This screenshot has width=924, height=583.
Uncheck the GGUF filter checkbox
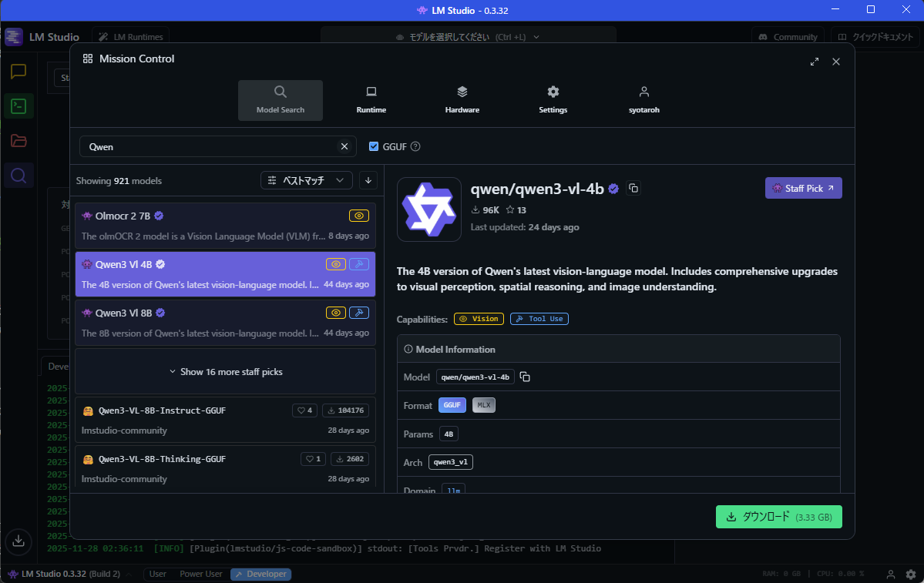374,146
